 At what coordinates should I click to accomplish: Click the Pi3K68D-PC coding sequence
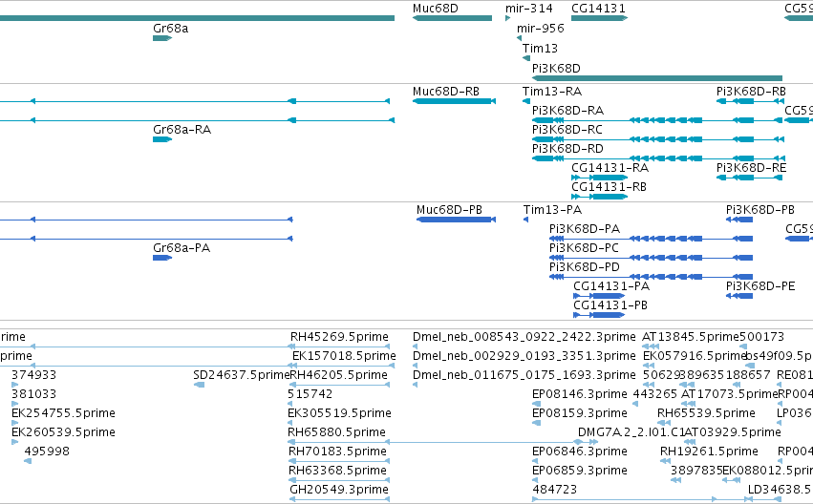tap(651, 258)
